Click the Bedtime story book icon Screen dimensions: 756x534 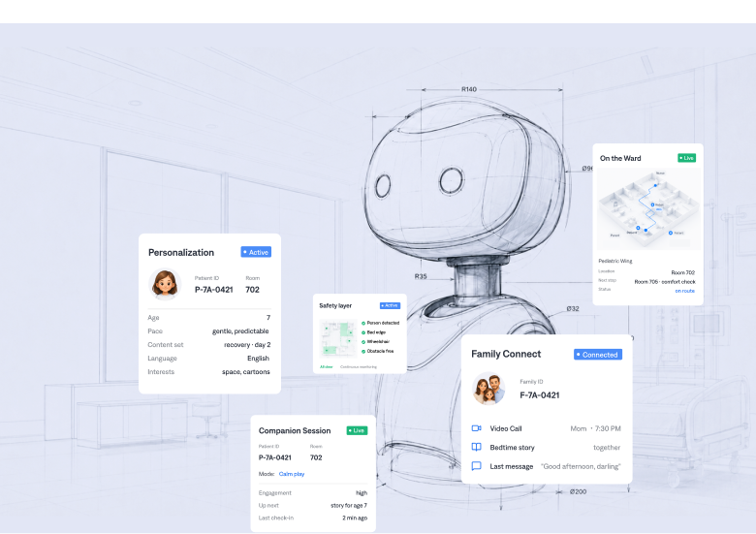pos(476,447)
